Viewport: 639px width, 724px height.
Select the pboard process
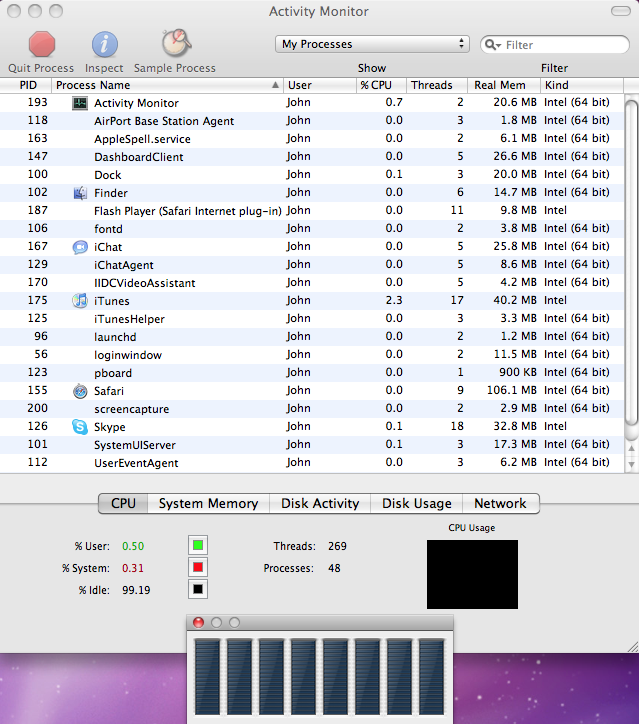pyautogui.click(x=312, y=373)
